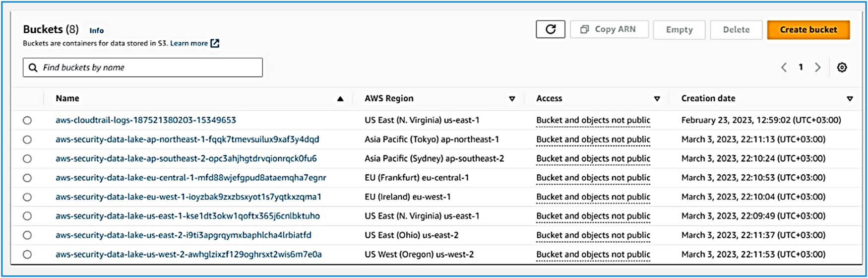This screenshot has width=868, height=278.
Task: Click the refresh buckets icon button
Action: pyautogui.click(x=550, y=29)
